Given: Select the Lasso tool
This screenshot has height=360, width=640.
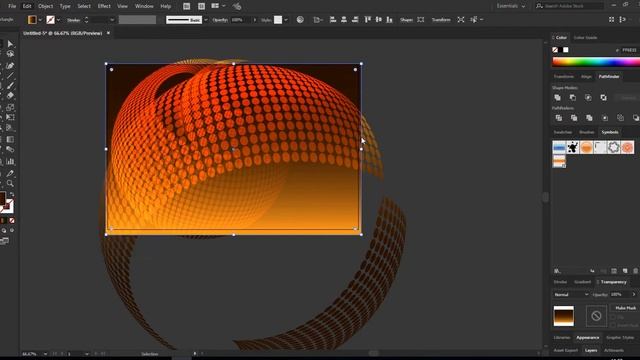Looking at the screenshot, I should pos(10,54).
